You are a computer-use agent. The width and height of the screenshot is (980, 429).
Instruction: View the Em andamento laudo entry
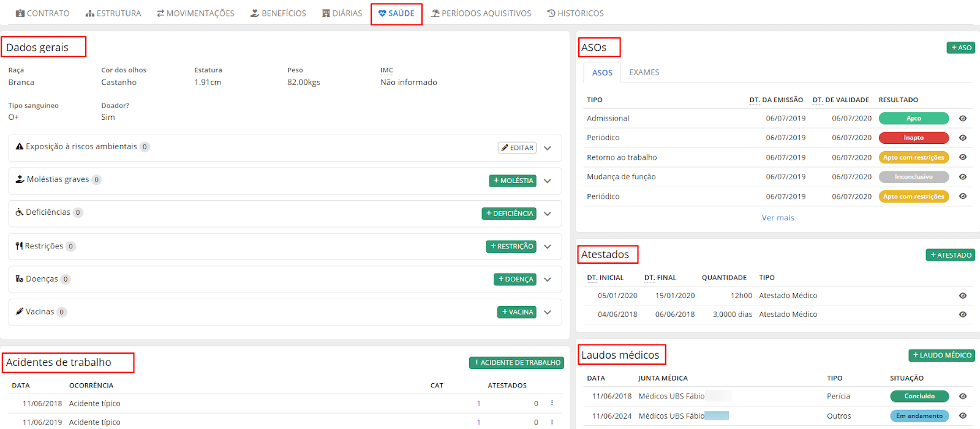coord(962,416)
